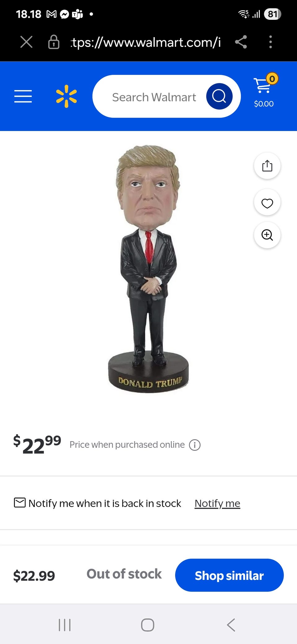Open price info tooltip icon
Viewport: 297px width, 644px height.
pos(195,445)
